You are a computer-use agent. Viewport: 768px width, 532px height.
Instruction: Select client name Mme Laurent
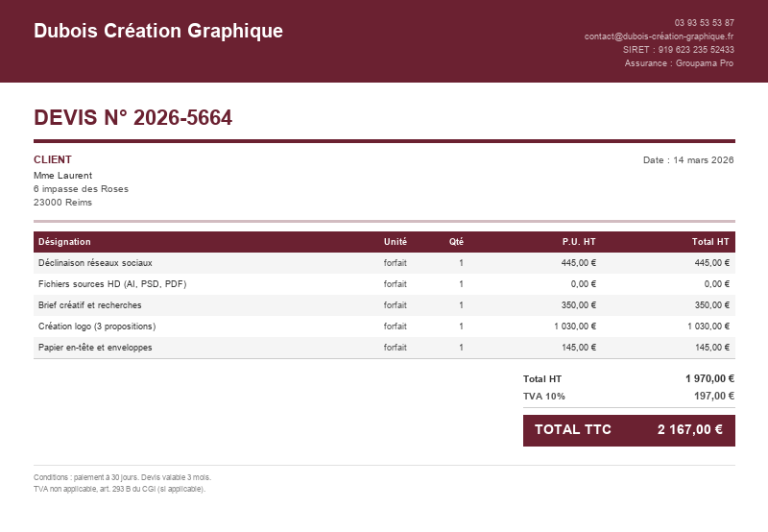(x=62, y=176)
